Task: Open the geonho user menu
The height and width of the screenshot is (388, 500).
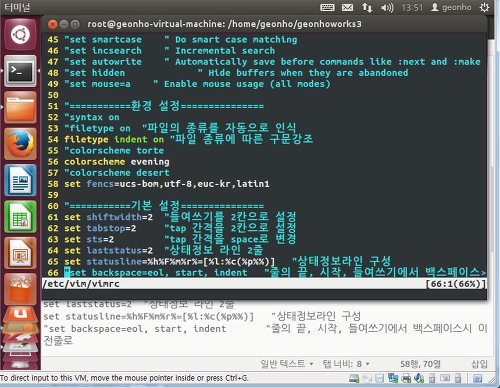Action: (451, 7)
